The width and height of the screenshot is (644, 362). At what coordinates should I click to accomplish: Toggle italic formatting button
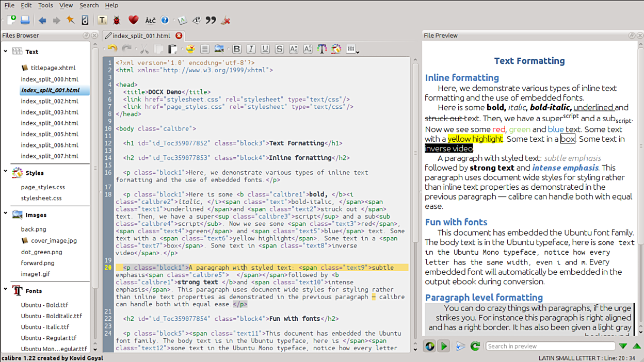click(251, 49)
